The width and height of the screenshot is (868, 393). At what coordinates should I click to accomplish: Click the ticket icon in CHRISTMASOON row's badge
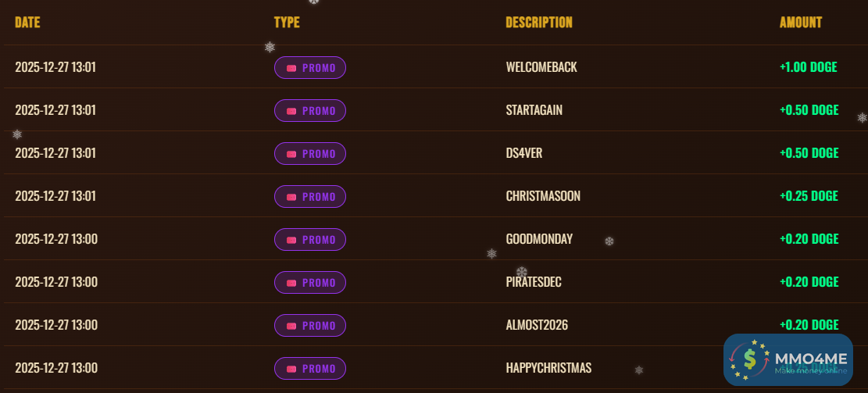click(x=291, y=197)
